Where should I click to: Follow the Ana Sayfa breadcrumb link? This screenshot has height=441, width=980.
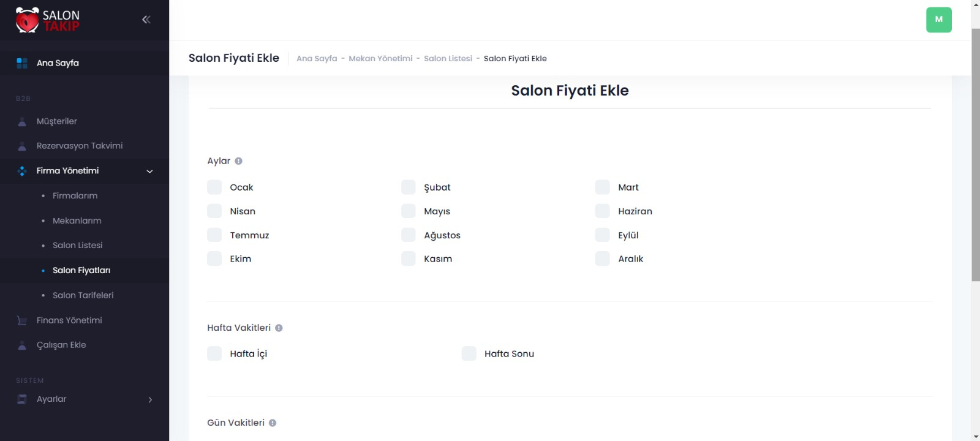(x=317, y=59)
